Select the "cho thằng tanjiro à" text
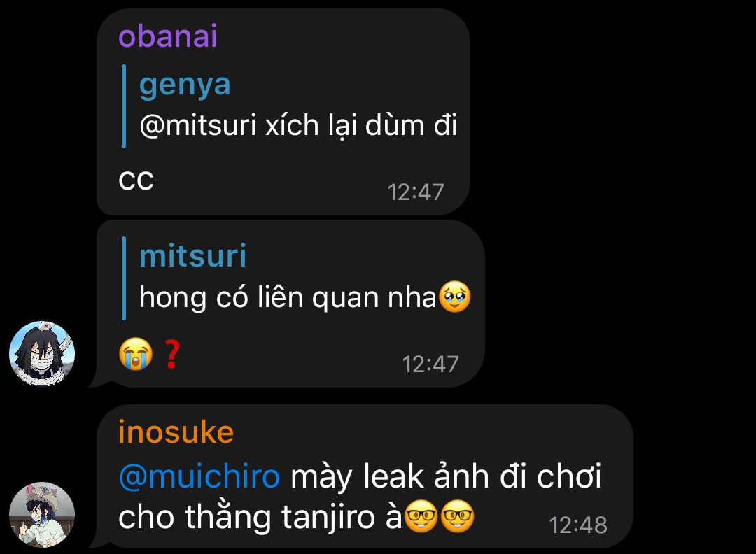This screenshot has height=554, width=756. pyautogui.click(x=260, y=518)
